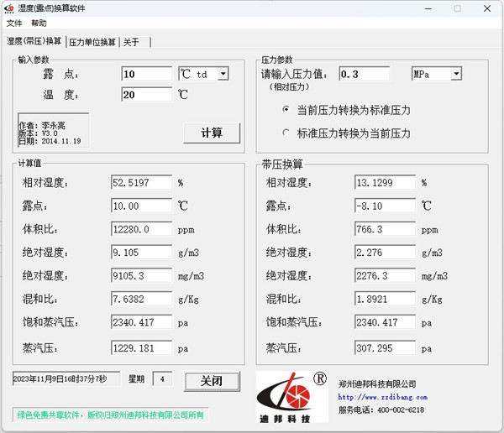Open the 文件 menu

[14, 23]
